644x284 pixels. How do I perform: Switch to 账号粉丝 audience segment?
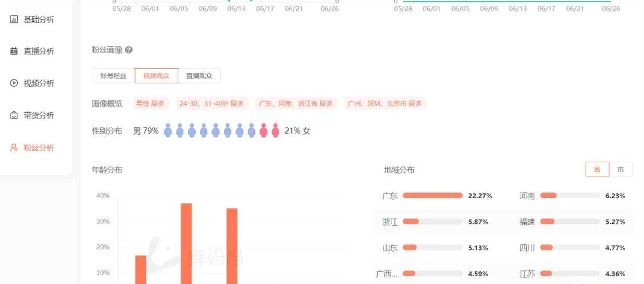[x=114, y=76]
